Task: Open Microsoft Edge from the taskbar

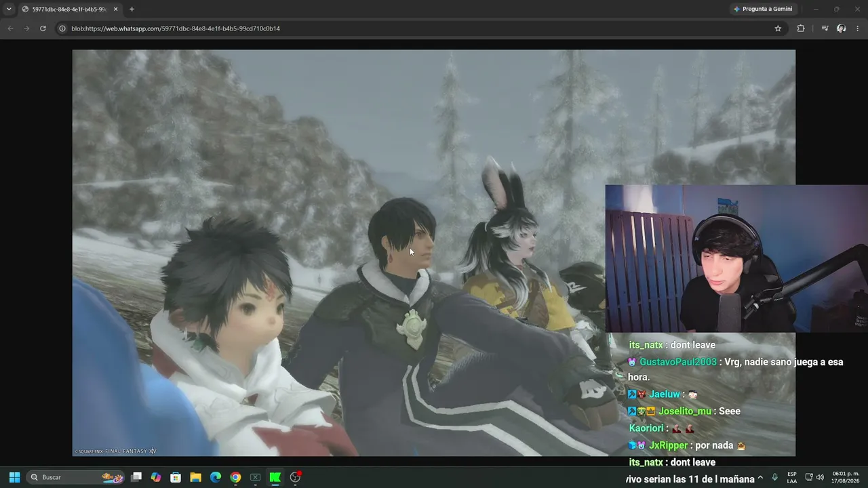Action: [216, 477]
